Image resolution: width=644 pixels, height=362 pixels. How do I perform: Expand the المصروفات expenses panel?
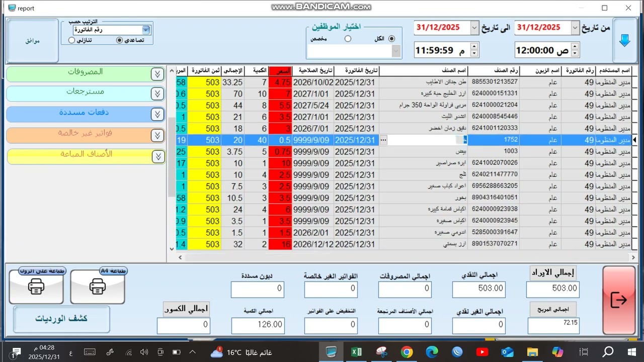pyautogui.click(x=157, y=74)
